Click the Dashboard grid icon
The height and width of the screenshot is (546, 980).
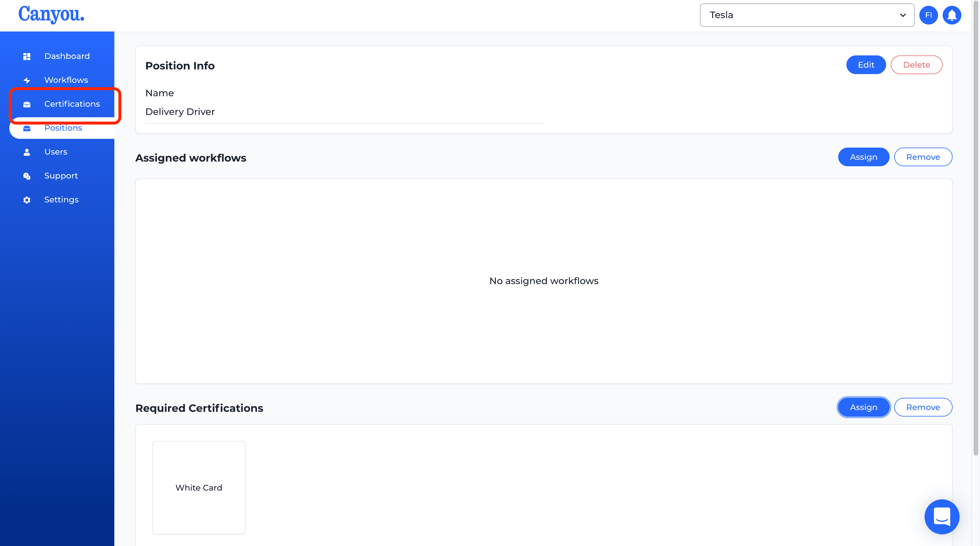click(x=27, y=56)
